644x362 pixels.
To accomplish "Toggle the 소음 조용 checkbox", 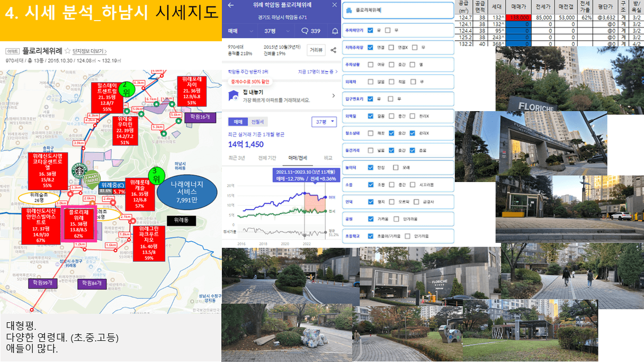I will tap(370, 185).
